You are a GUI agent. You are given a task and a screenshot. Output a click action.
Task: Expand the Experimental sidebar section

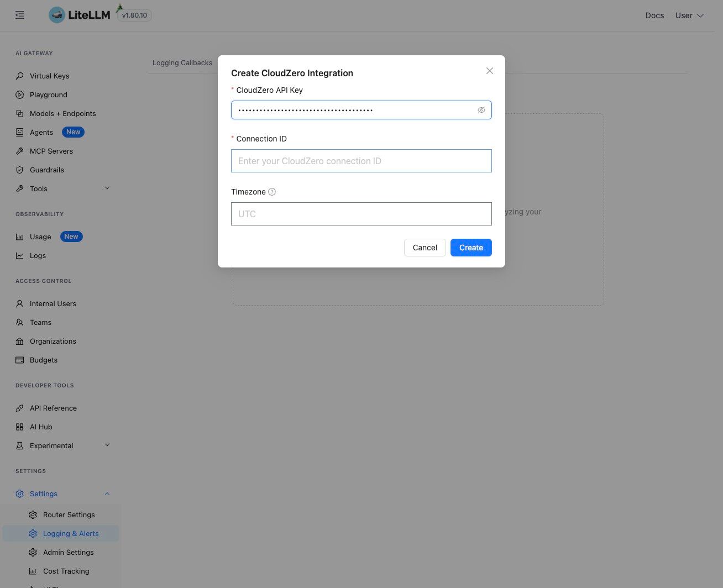tap(107, 445)
